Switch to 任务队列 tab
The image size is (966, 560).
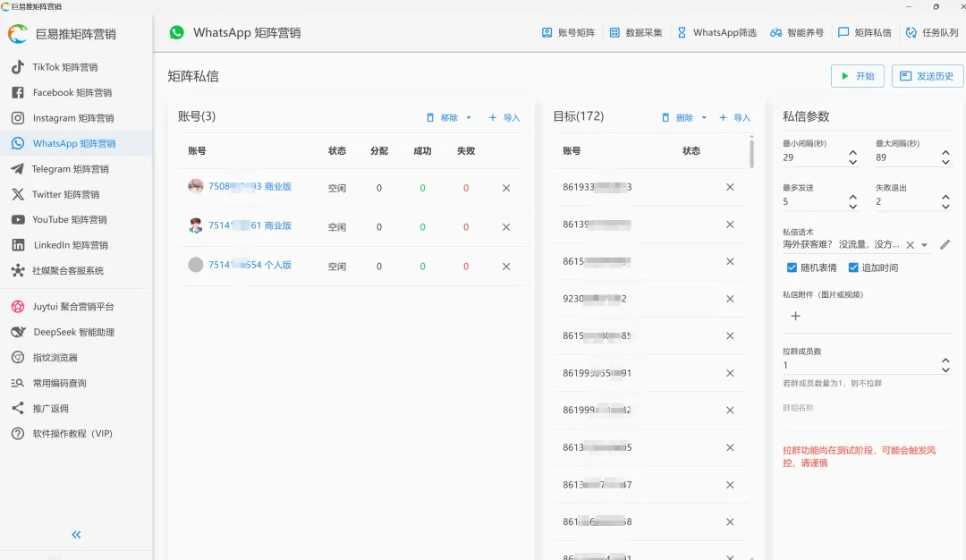click(932, 32)
